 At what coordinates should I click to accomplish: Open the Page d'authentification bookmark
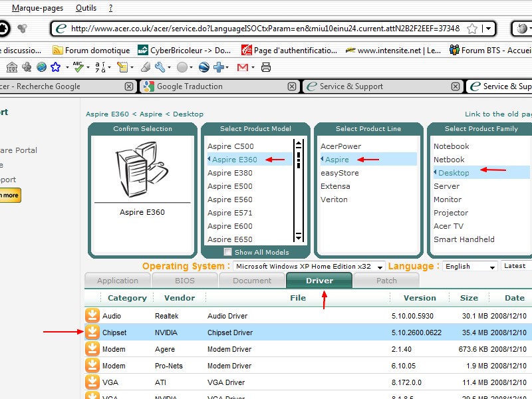pyautogui.click(x=289, y=51)
